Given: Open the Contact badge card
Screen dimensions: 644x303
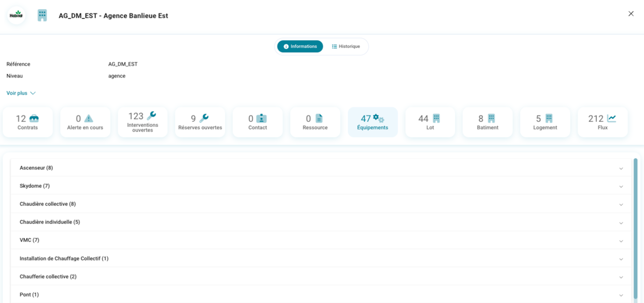Looking at the screenshot, I should coord(258,122).
